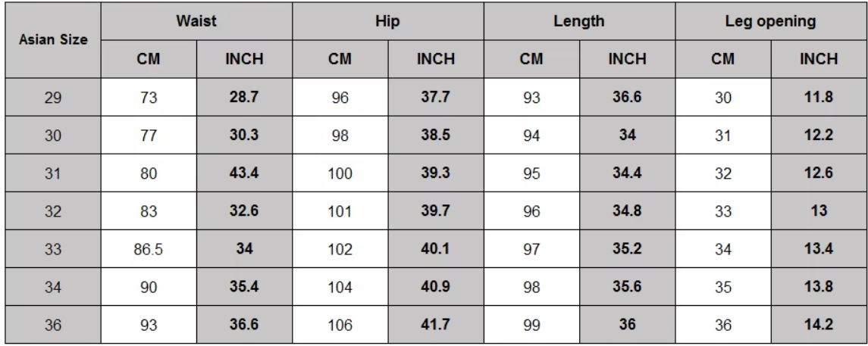Screen dimensions: 868x346
Task: Select length value 93 cm
Action: [531, 98]
